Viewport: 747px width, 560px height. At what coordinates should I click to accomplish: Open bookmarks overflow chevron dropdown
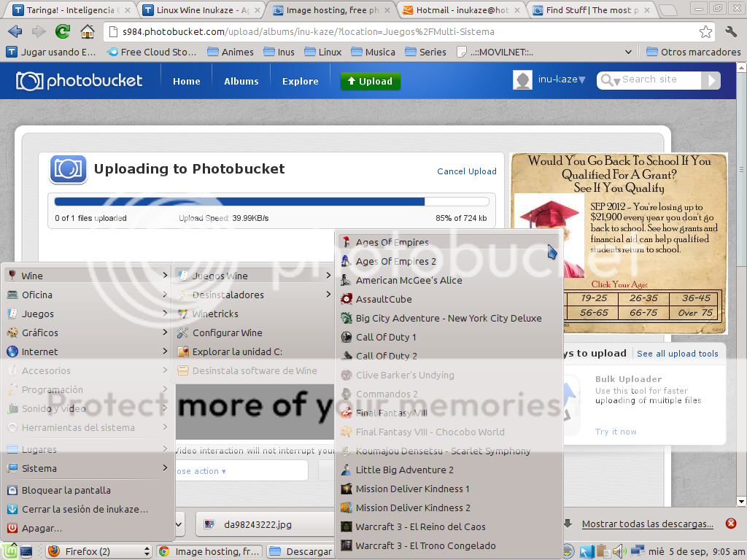click(628, 52)
